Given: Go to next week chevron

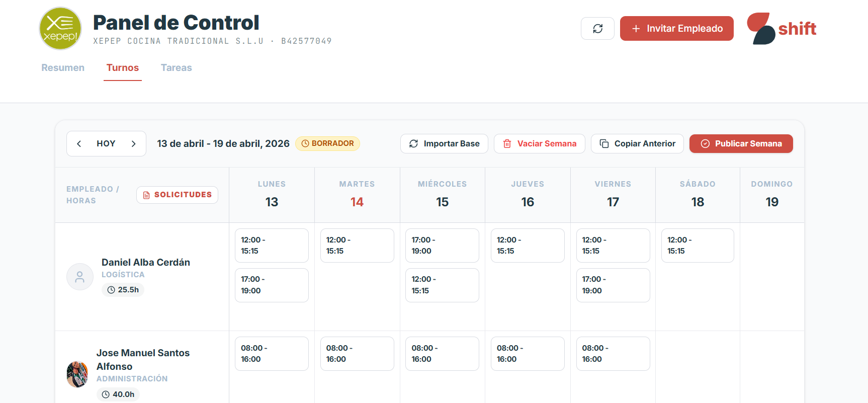Looking at the screenshot, I should (x=133, y=144).
